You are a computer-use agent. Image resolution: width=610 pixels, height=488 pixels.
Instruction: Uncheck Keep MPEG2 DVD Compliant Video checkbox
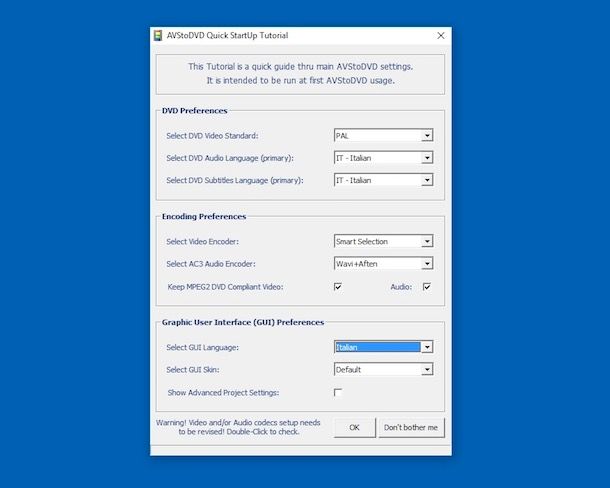click(x=338, y=287)
